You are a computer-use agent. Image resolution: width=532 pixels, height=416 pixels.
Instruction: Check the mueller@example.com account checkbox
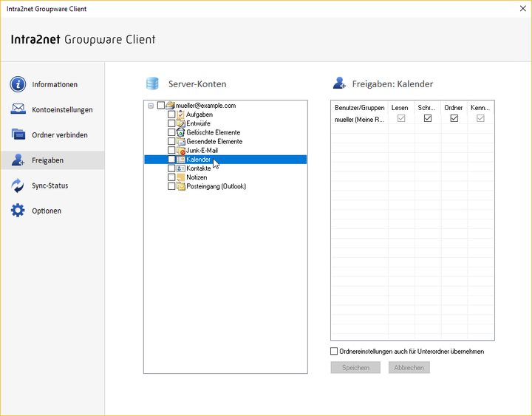click(x=161, y=105)
